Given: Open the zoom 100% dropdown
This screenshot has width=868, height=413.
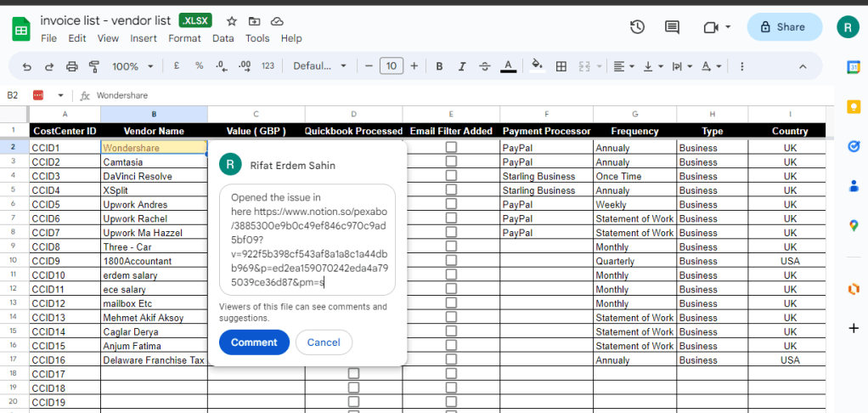Looking at the screenshot, I should [132, 66].
